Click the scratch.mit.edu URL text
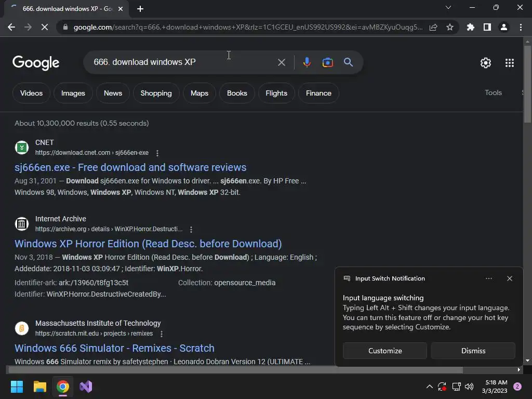532x399 pixels. point(94,334)
